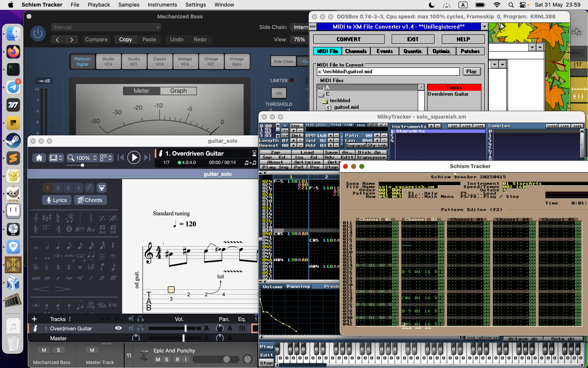Screen dimensions: 588x368
Task: Apply the let ring effect icon
Action: click(91, 305)
